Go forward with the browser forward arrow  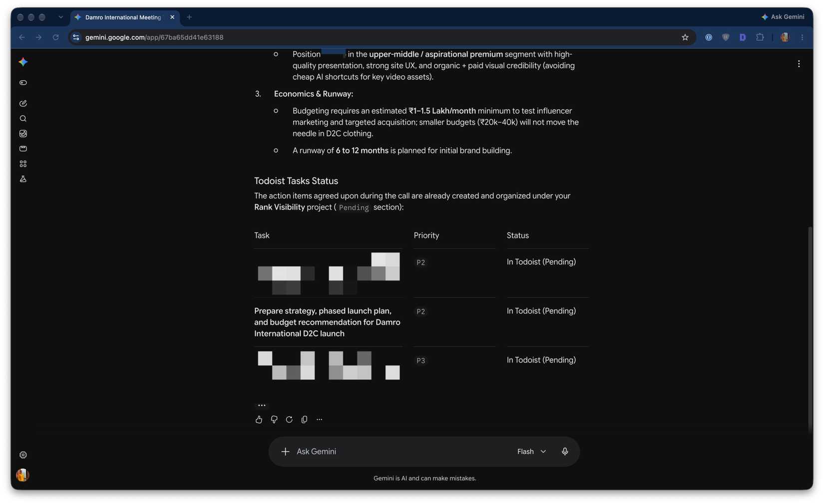point(38,37)
